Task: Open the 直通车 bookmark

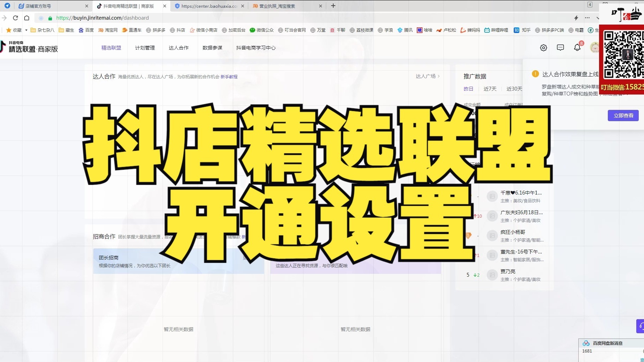Action: 132,30
